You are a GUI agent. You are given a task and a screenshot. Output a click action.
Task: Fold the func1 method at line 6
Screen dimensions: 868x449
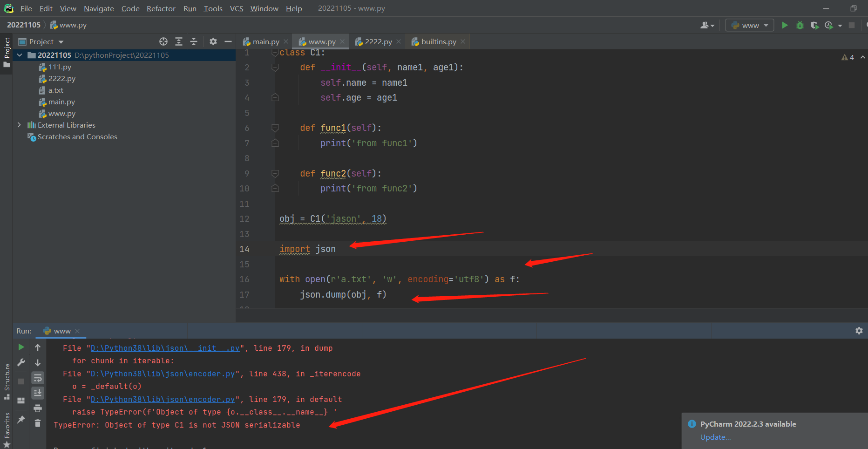click(275, 128)
